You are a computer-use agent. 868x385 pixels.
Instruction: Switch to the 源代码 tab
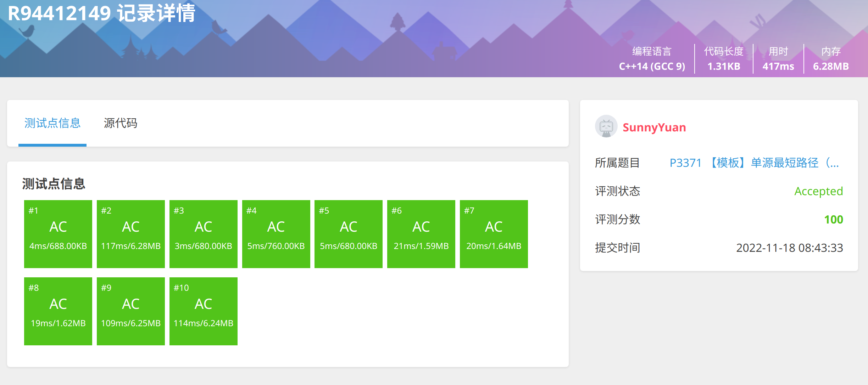click(x=121, y=124)
